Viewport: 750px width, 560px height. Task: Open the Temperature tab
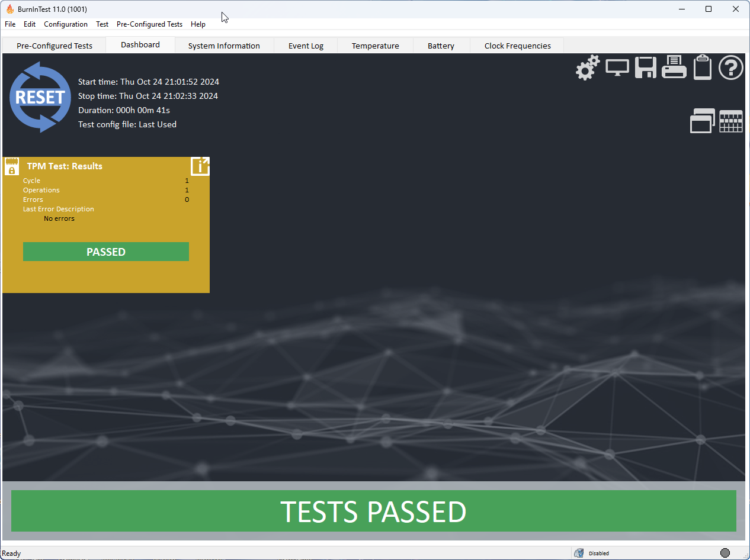pos(375,46)
